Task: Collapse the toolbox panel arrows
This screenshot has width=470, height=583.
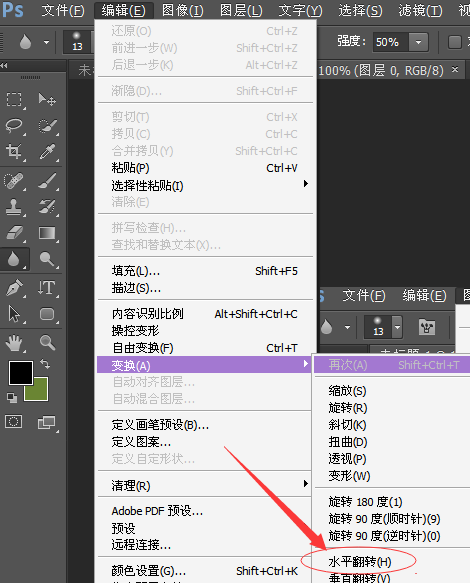Action: pyautogui.click(x=4, y=65)
